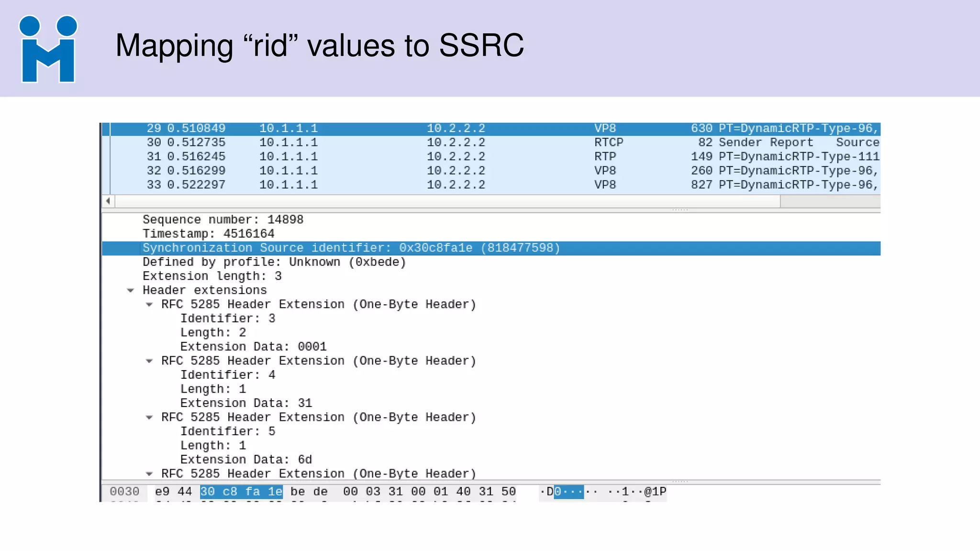This screenshot has width=980, height=551.
Task: Select Extension Data: 0001 field
Action: pyautogui.click(x=253, y=347)
